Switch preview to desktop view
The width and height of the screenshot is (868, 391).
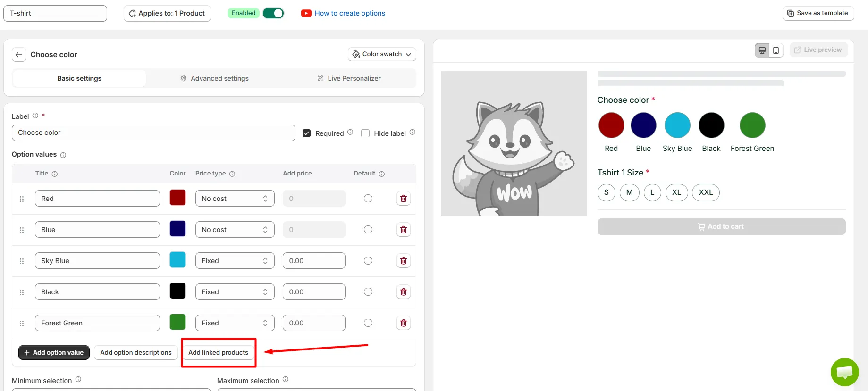click(762, 50)
